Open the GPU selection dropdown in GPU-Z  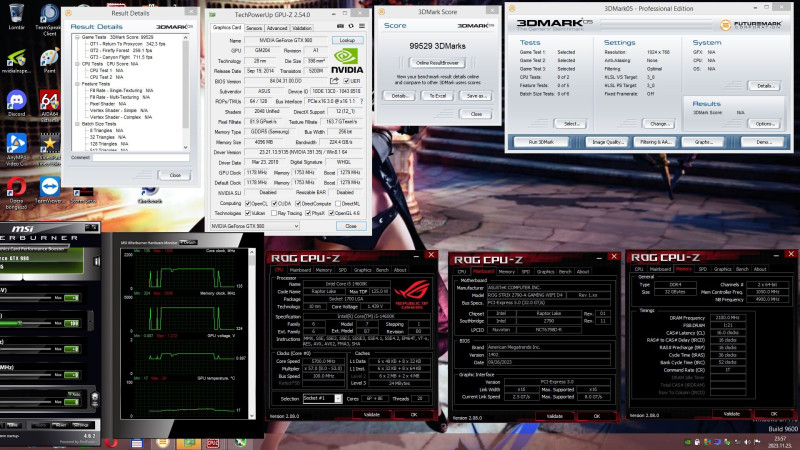click(255, 226)
